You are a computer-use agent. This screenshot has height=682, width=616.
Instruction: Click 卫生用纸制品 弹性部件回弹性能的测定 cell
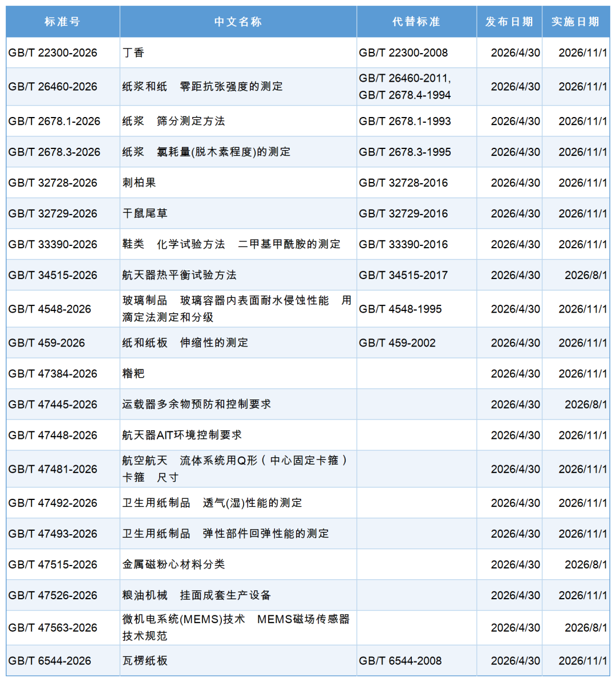[x=238, y=534]
